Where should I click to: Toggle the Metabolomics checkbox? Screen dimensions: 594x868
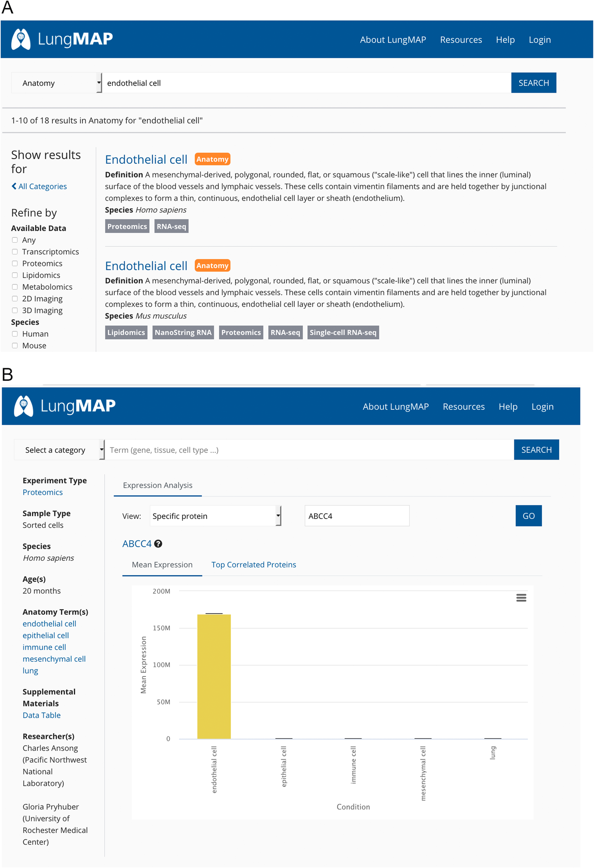15,287
